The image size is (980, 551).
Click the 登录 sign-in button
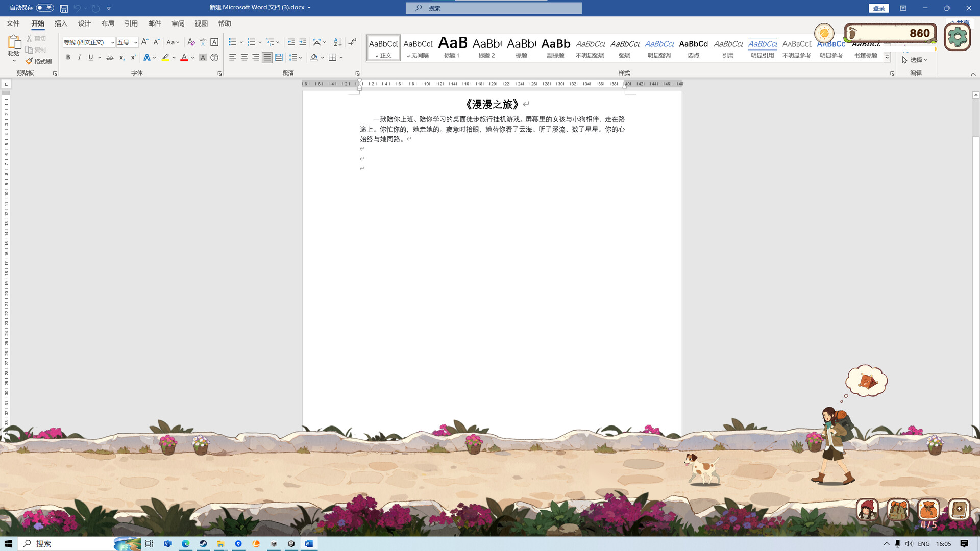[x=879, y=8]
